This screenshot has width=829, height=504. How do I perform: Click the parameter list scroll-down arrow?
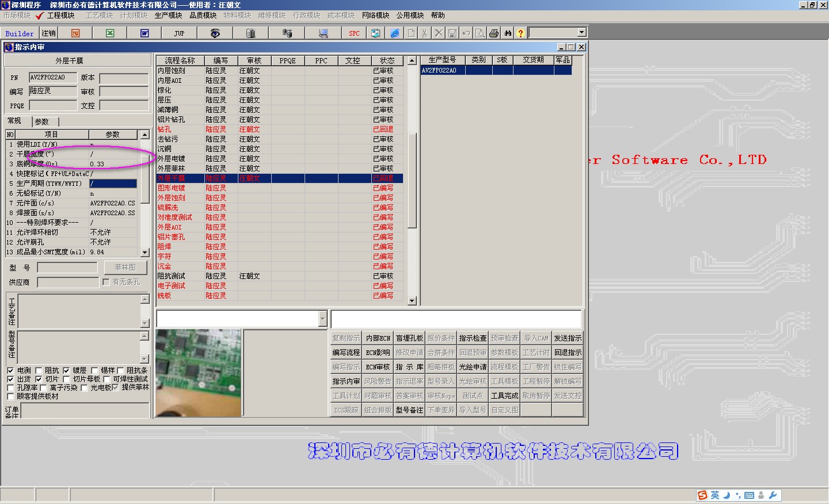coord(145,252)
